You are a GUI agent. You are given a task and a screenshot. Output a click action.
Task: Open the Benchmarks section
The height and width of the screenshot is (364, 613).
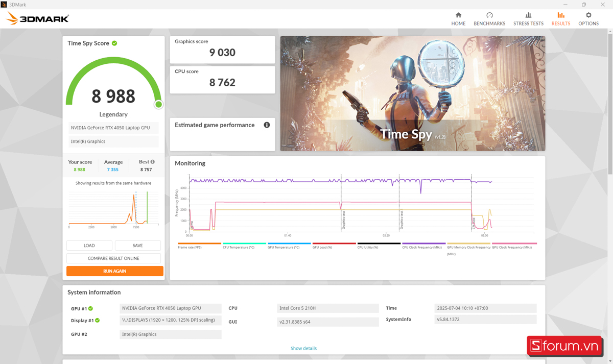pos(489,19)
